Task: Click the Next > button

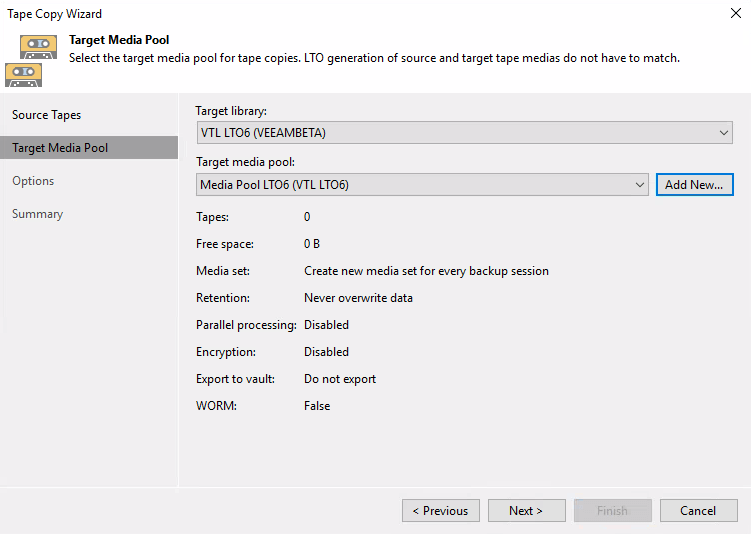Action: [x=526, y=511]
